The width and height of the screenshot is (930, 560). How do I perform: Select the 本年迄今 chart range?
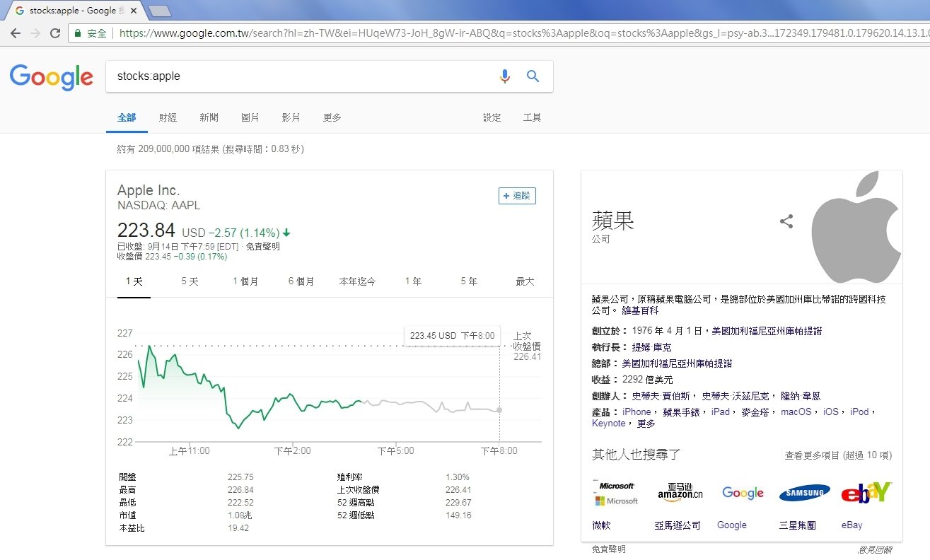(357, 281)
